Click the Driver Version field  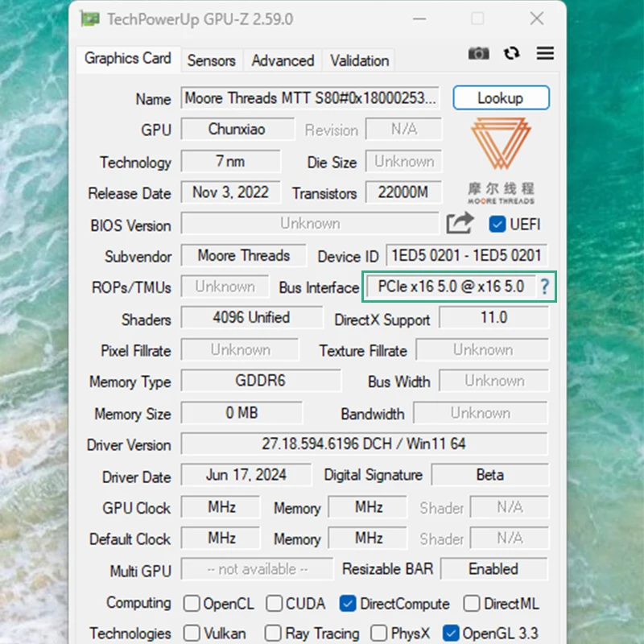pyautogui.click(x=364, y=444)
